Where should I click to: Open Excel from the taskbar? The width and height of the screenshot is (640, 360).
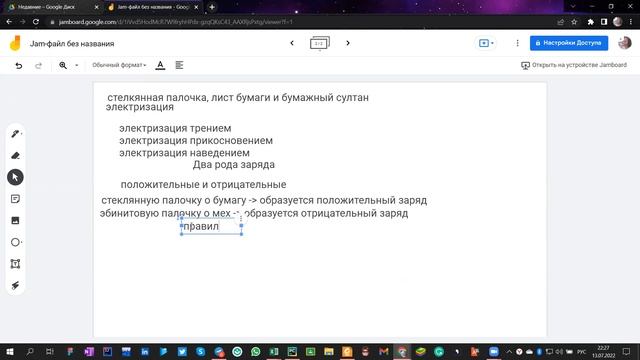pyautogui.click(x=274, y=351)
